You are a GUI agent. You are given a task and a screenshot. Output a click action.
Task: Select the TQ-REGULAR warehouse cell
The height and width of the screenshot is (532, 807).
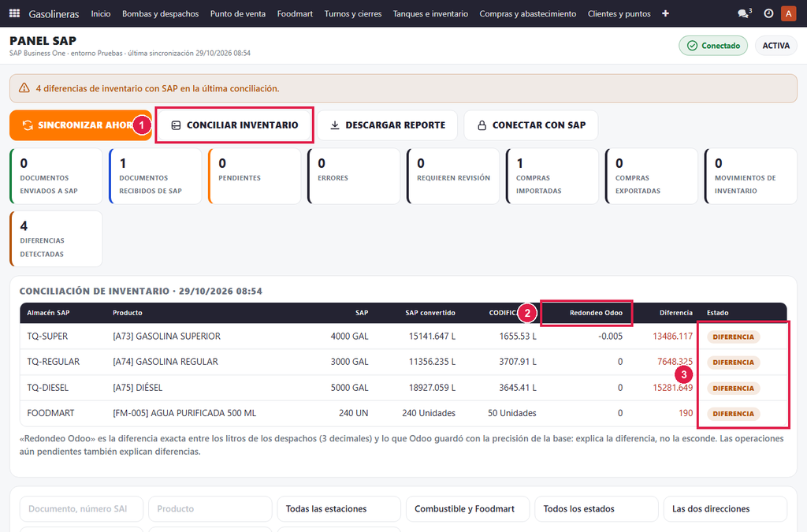coord(53,362)
